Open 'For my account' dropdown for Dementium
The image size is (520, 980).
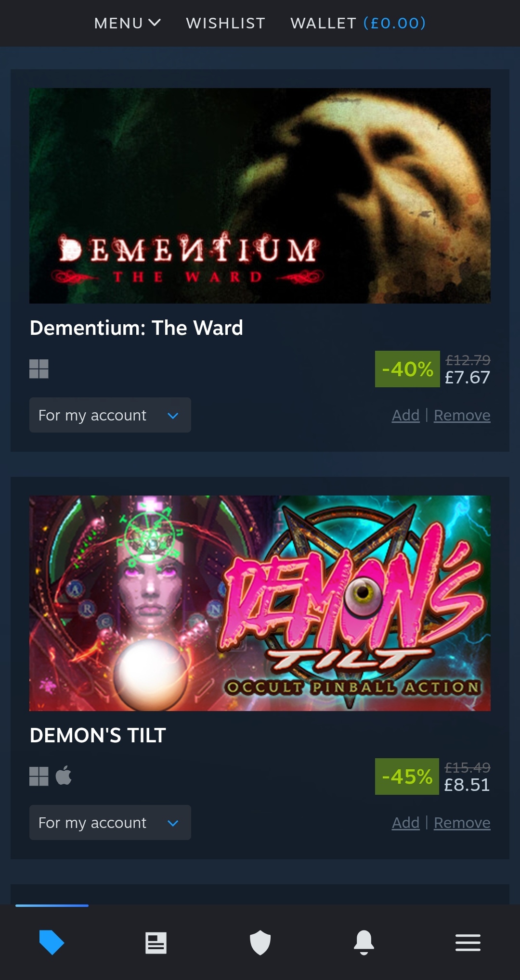[110, 415]
